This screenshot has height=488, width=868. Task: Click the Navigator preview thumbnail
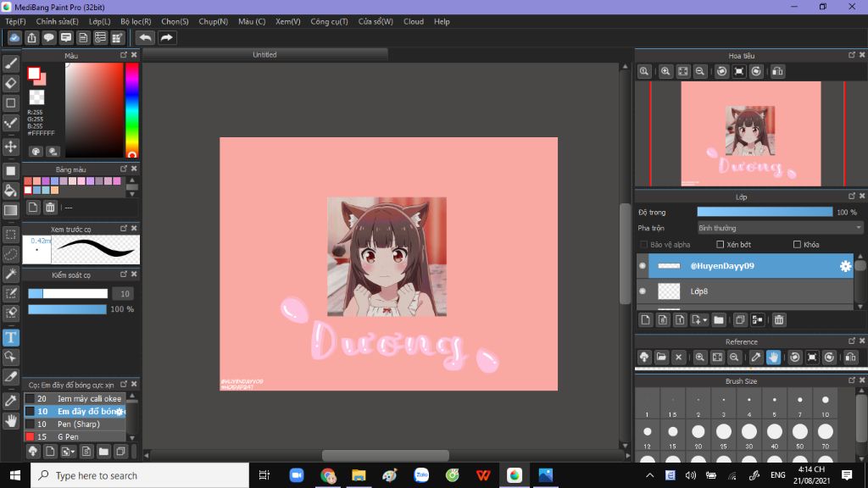(x=751, y=134)
